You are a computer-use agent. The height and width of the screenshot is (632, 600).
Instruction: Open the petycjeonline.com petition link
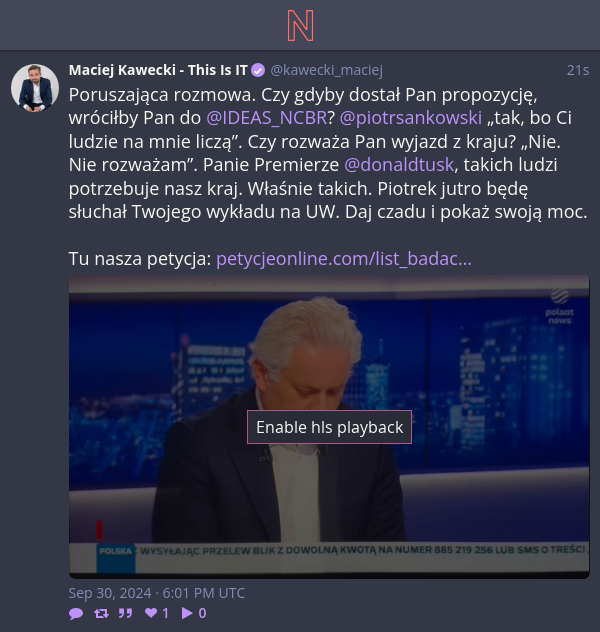click(344, 259)
